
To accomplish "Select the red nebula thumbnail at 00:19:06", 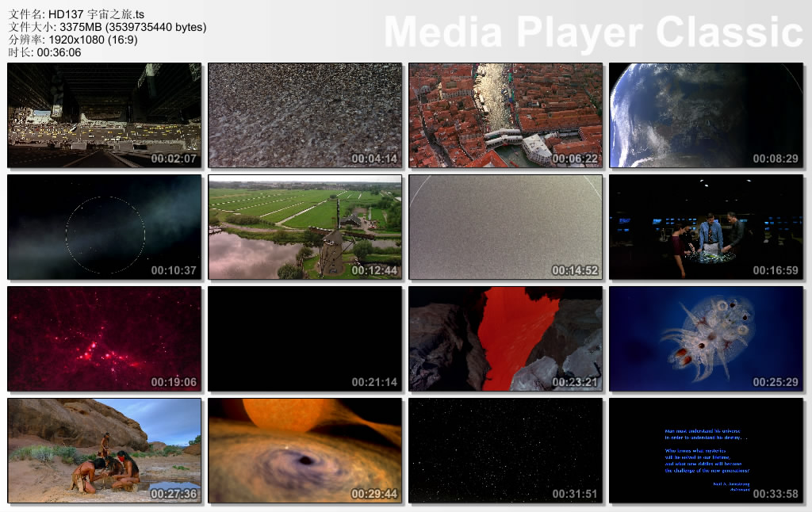I will tap(104, 339).
